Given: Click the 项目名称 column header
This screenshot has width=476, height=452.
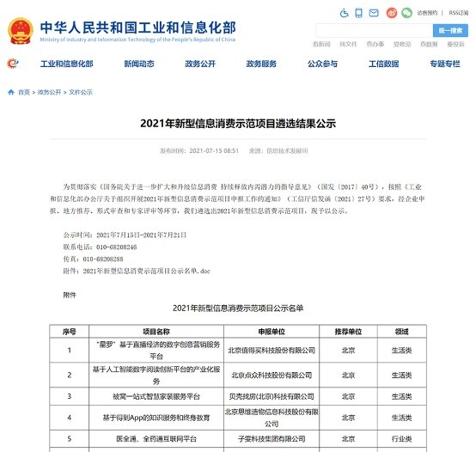Looking at the screenshot, I should tap(156, 332).
